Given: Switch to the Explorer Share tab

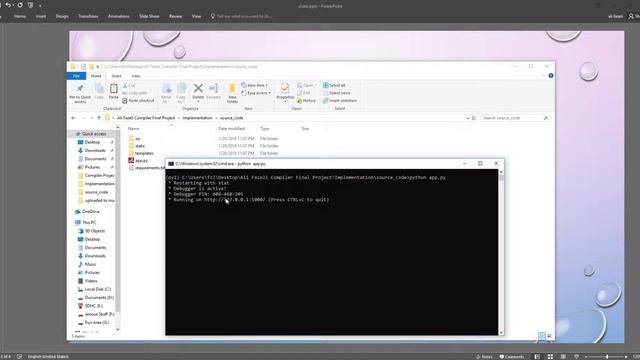Looking at the screenshot, I should click(x=116, y=76).
